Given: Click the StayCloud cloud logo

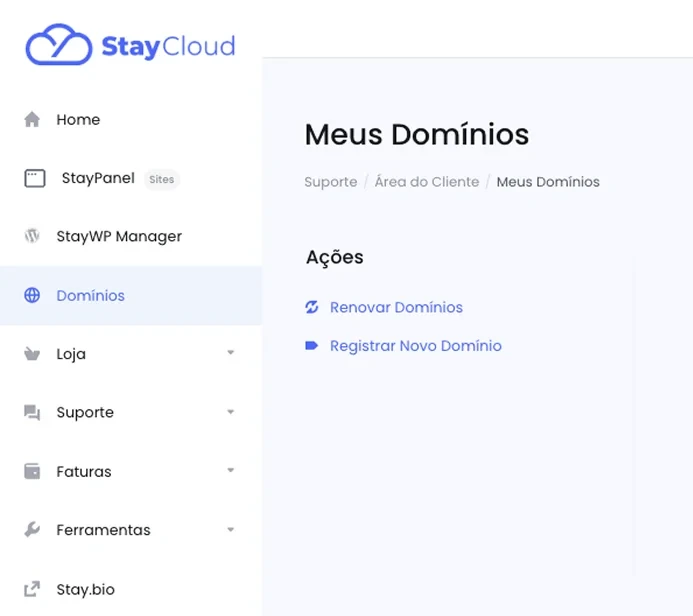Looking at the screenshot, I should [x=59, y=45].
